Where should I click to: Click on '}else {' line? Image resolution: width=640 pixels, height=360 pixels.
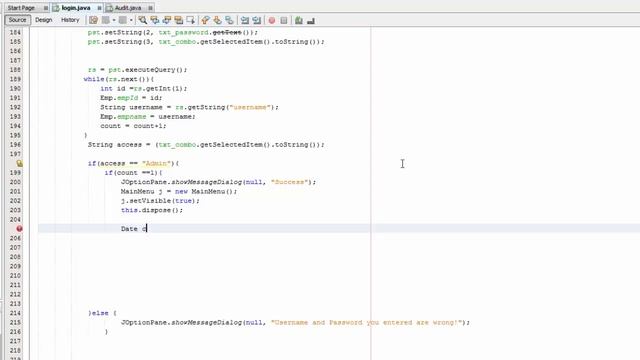click(x=102, y=313)
